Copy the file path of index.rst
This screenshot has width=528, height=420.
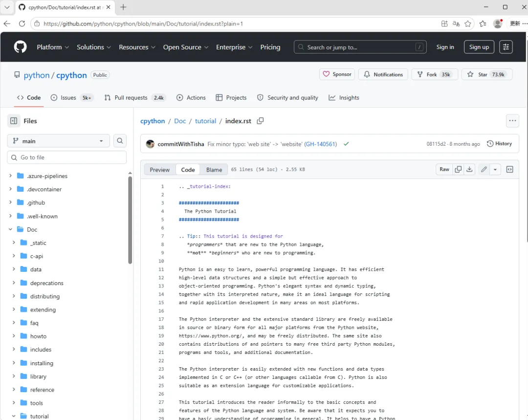tap(260, 121)
